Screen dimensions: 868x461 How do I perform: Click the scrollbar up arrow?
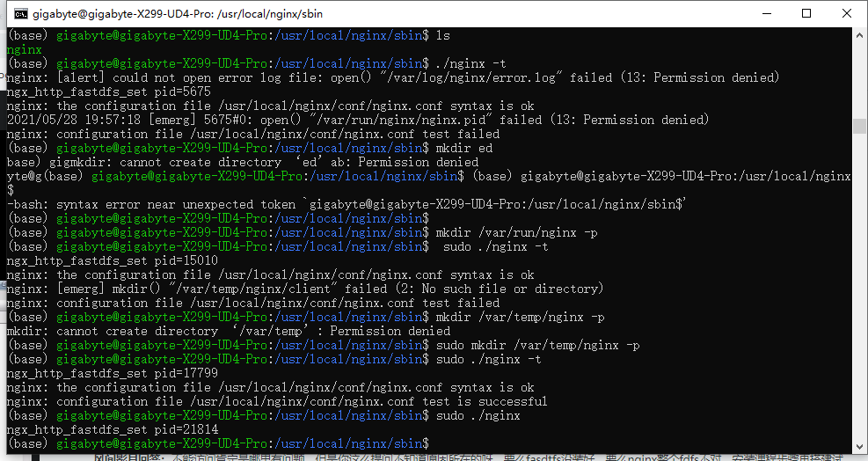860,34
